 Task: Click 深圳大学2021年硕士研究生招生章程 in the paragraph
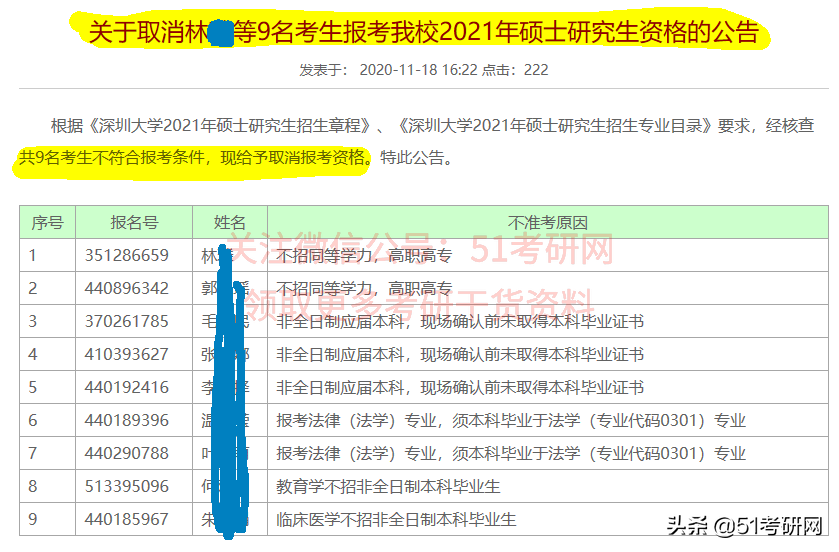[x=230, y=126]
